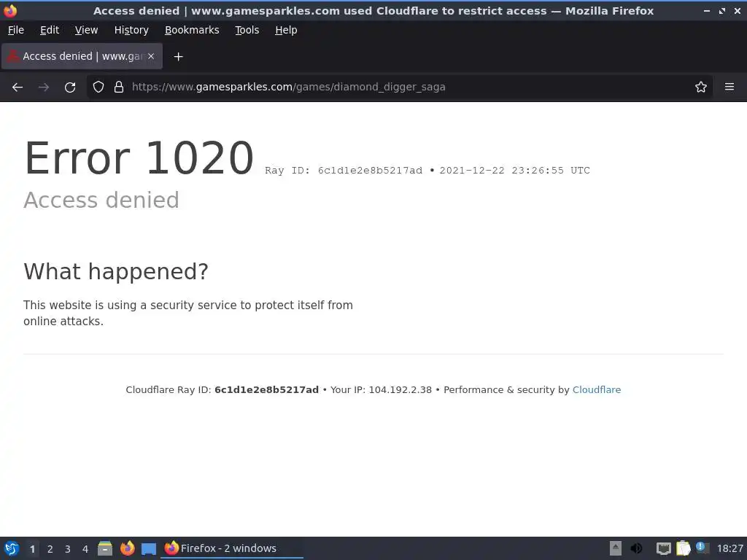Screen dimensions: 747x560
Task: Click Firefox - 2 windows taskbar entry
Action: click(x=233, y=548)
